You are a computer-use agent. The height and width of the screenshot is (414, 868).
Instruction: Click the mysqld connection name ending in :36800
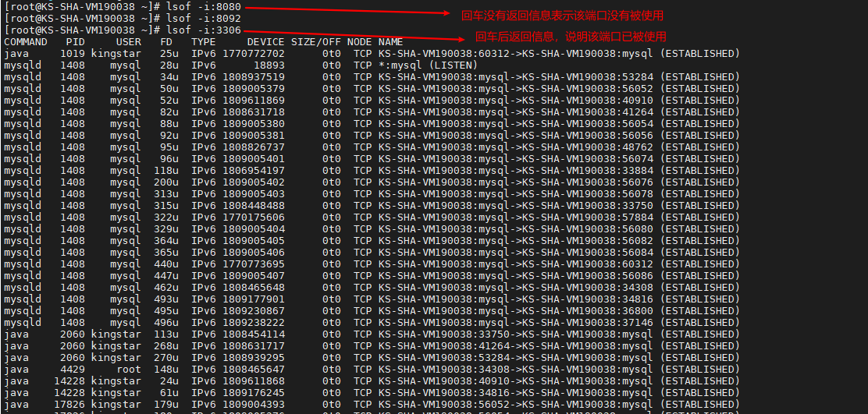(x=559, y=310)
